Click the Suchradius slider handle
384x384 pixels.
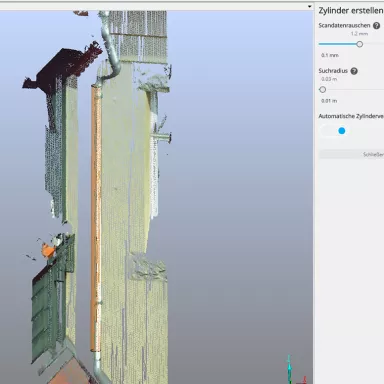[322, 90]
